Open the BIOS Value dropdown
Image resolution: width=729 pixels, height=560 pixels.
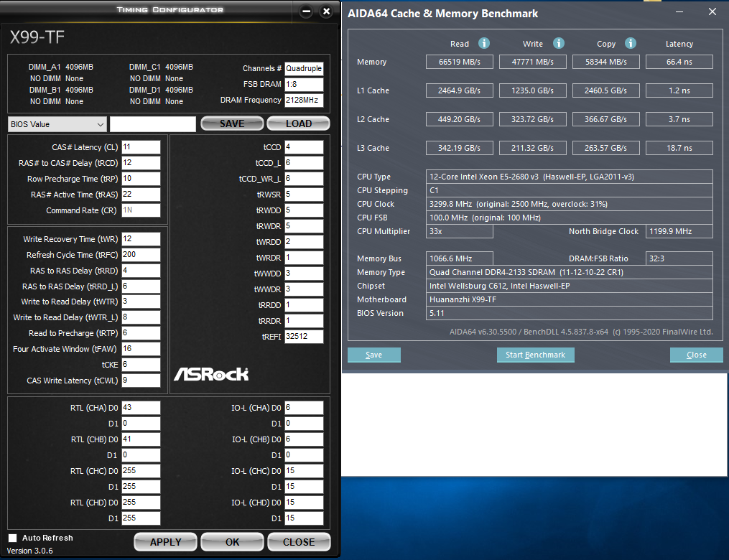coord(57,124)
